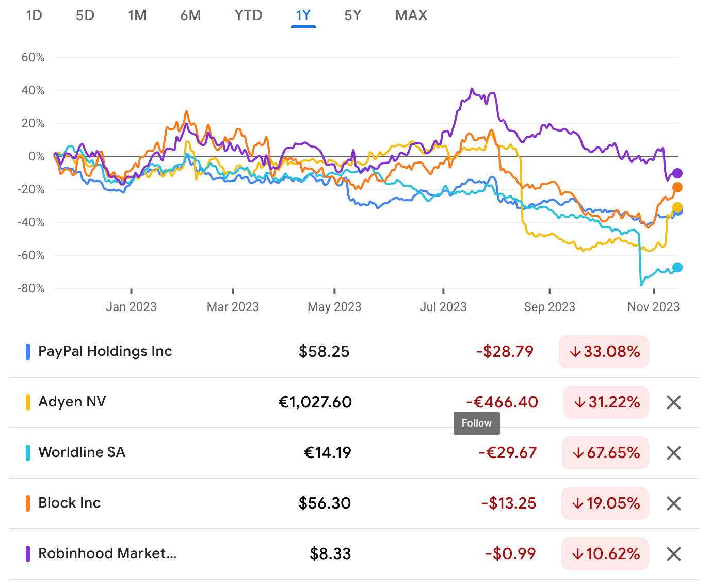
Task: Click Block's change value -$13.25
Action: click(x=509, y=503)
